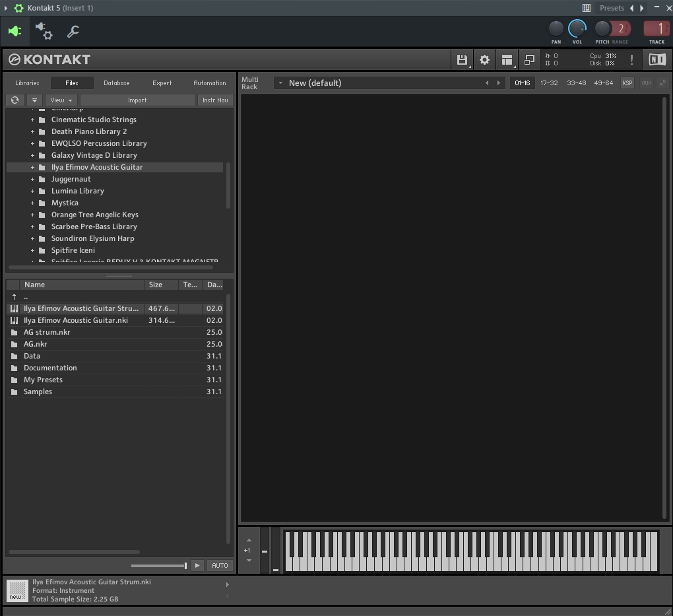Screen dimensions: 673x616
Task: Click the exclamation panic button
Action: 631,59
